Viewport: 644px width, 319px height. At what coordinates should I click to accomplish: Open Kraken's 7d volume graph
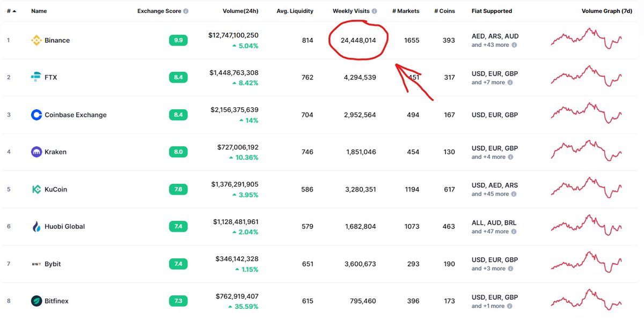(587, 151)
